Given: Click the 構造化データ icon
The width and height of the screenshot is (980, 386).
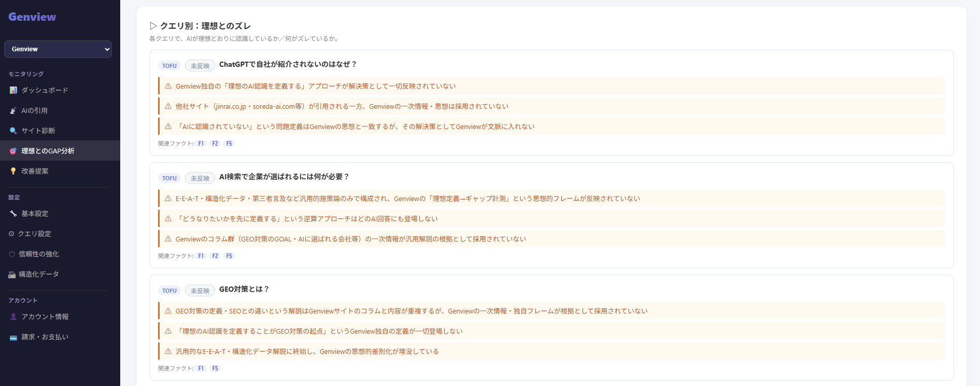Looking at the screenshot, I should (x=12, y=275).
